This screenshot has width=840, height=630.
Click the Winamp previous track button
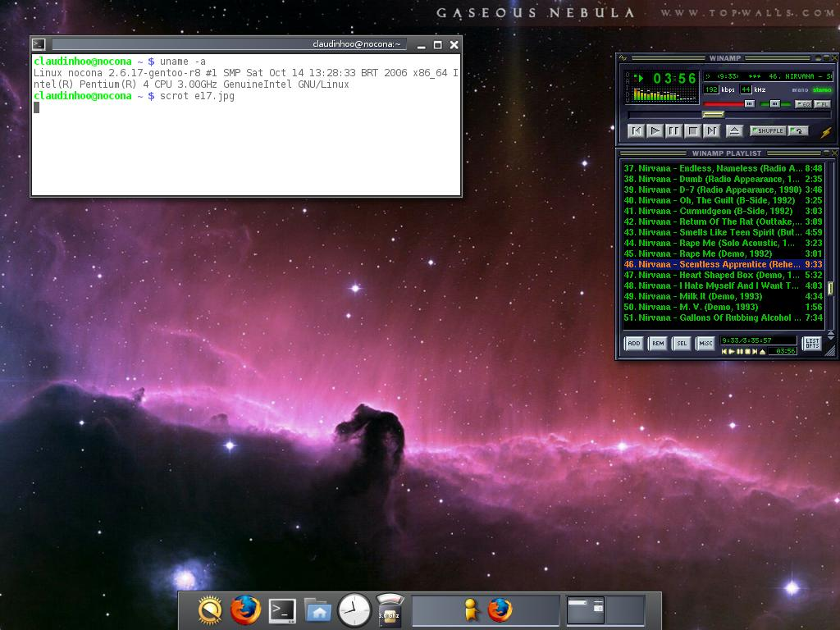[x=636, y=130]
